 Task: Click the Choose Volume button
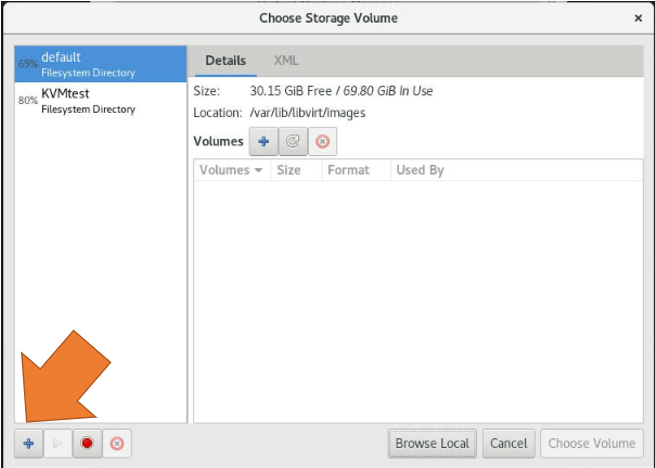pos(591,443)
